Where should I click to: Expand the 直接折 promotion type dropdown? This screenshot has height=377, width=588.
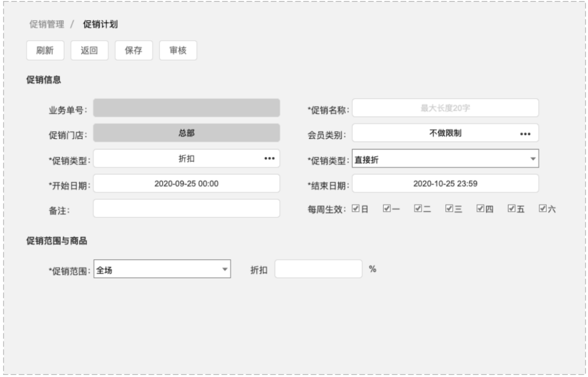pos(445,159)
